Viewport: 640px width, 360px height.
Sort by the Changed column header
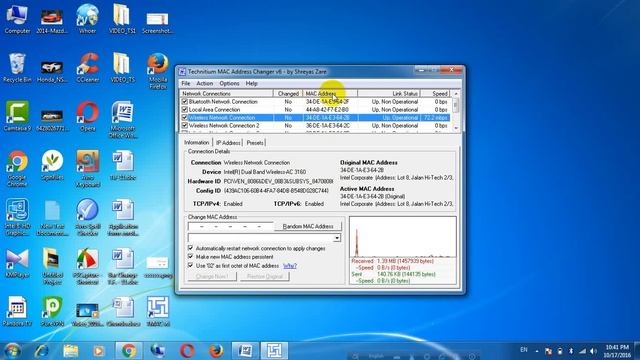coord(288,93)
